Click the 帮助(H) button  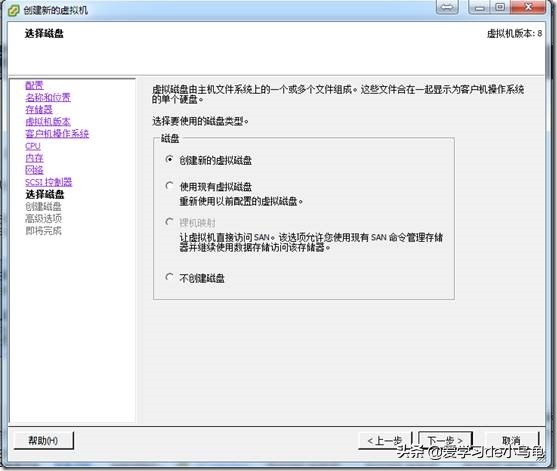[44, 440]
